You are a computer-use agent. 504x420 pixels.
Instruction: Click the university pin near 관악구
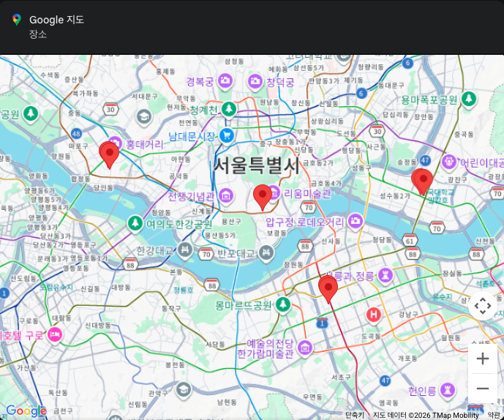pyautogui.click(x=183, y=390)
